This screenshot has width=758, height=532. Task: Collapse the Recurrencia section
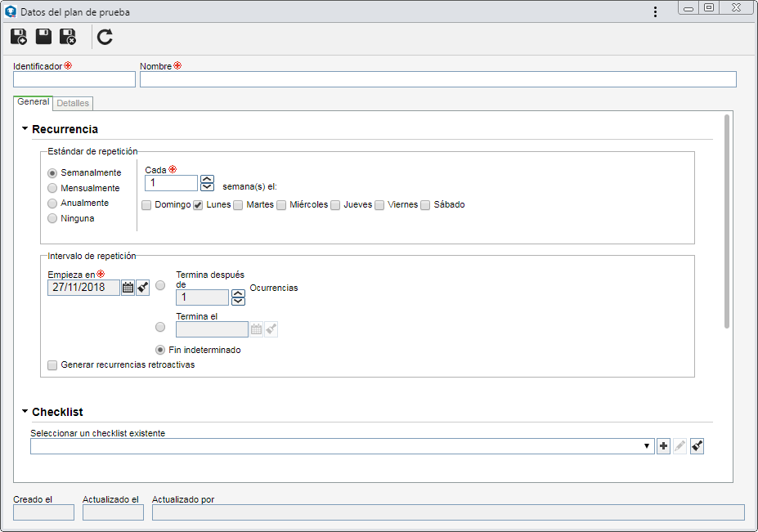coord(25,129)
